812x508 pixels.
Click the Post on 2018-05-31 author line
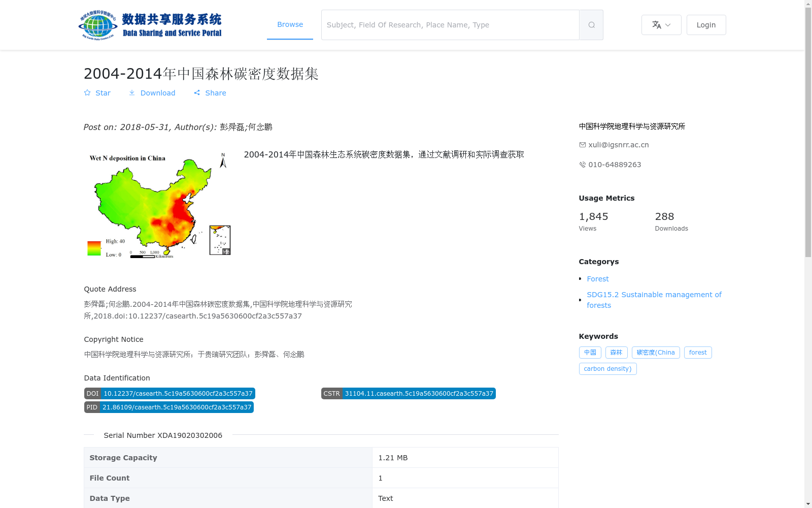click(178, 127)
